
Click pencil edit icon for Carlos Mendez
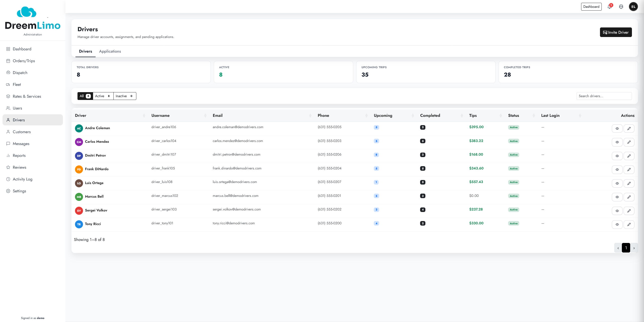coord(629,142)
